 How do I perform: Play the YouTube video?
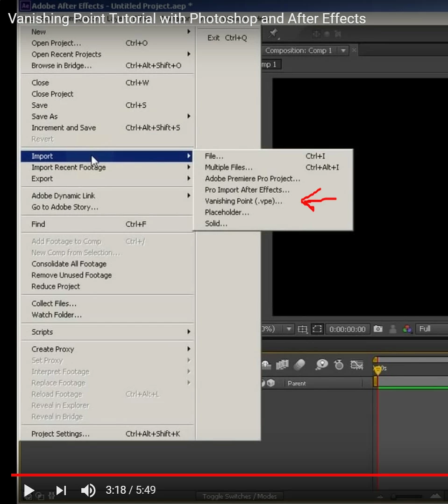[29, 490]
